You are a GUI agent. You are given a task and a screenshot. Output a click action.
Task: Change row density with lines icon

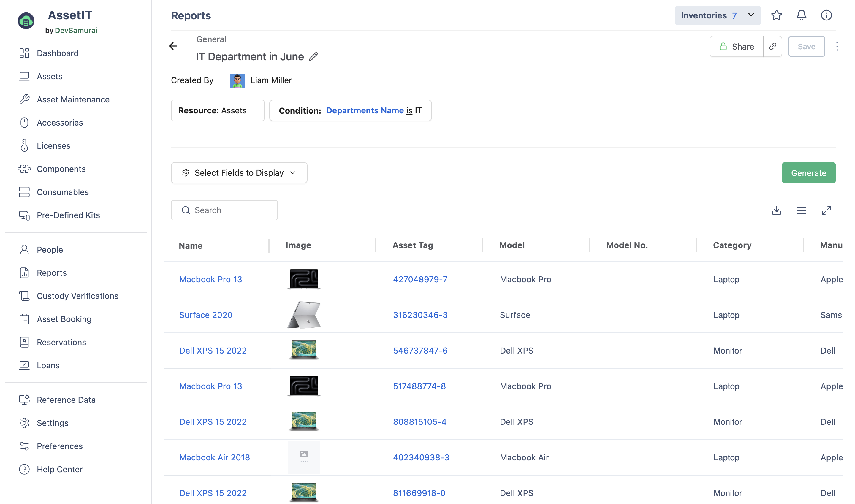[801, 210]
